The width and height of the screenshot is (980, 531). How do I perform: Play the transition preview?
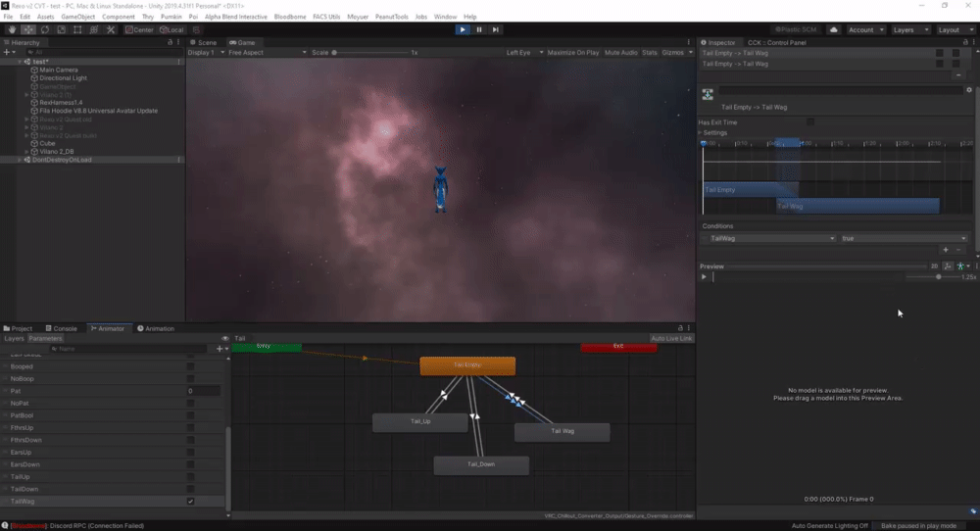704,277
